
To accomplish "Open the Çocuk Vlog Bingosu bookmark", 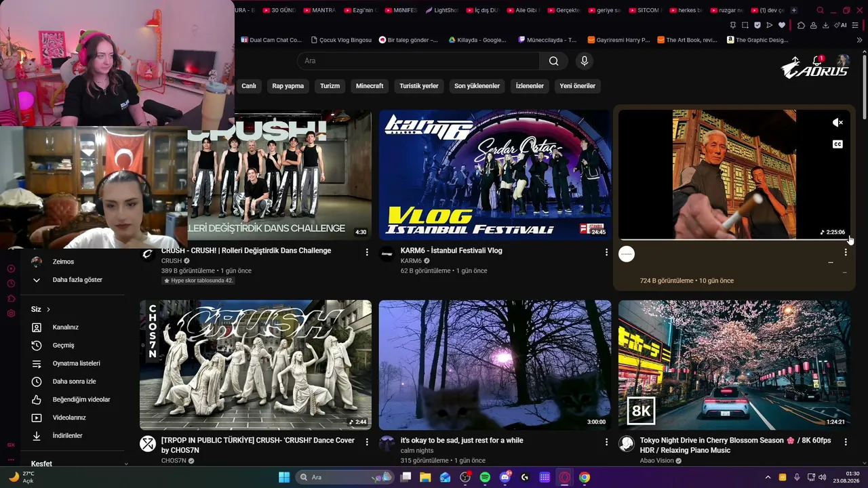I will point(341,40).
